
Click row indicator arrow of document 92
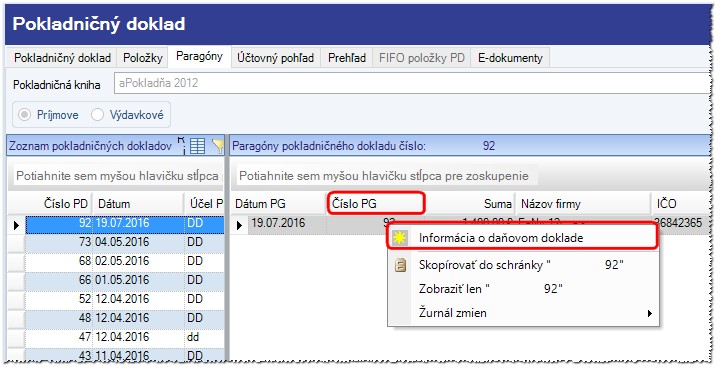17,225
